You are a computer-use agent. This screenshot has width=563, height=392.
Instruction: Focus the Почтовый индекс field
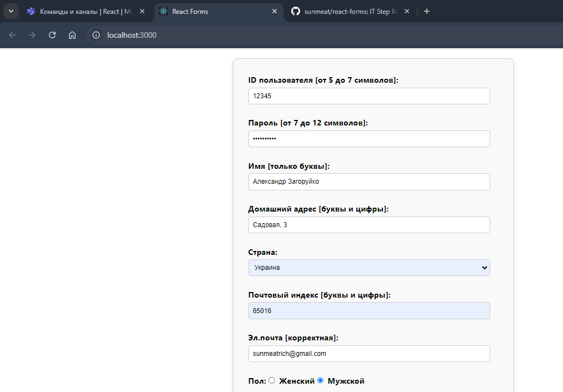[x=369, y=311]
